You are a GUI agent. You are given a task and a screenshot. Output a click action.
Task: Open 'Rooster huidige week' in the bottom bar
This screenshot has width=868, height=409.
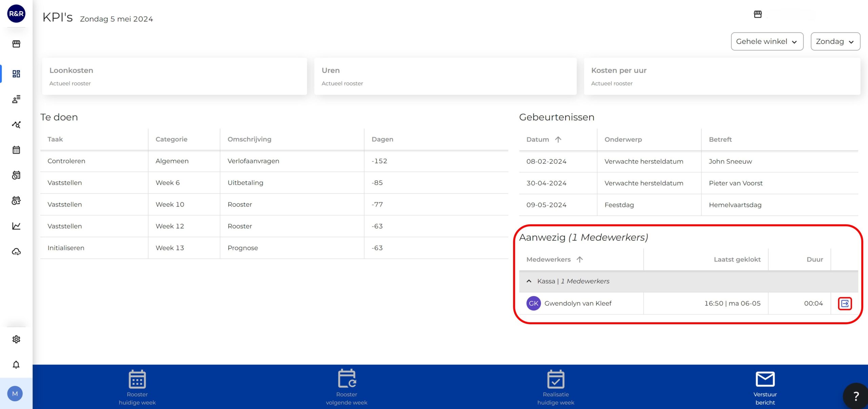click(x=137, y=388)
